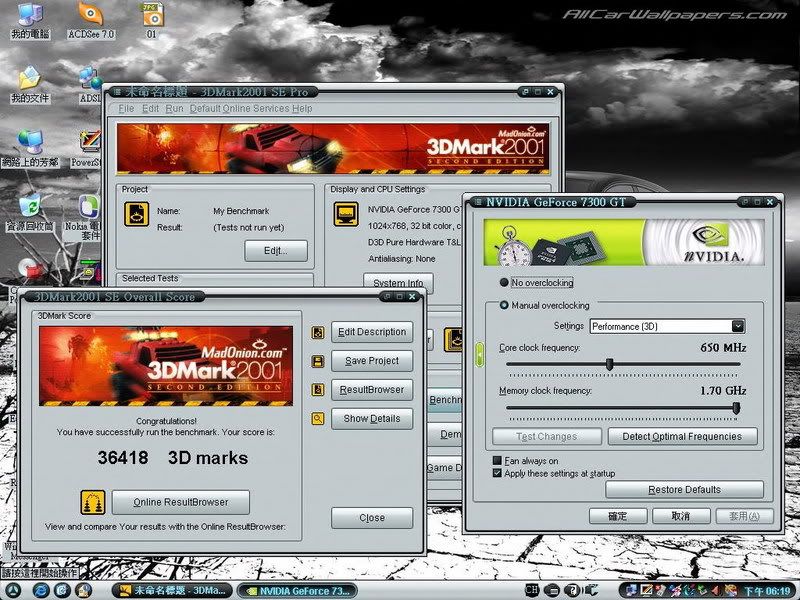Image resolution: width=800 pixels, height=600 pixels.
Task: Switch to NVIDIA GeForce taskbar window button
Action: pyautogui.click(x=296, y=591)
